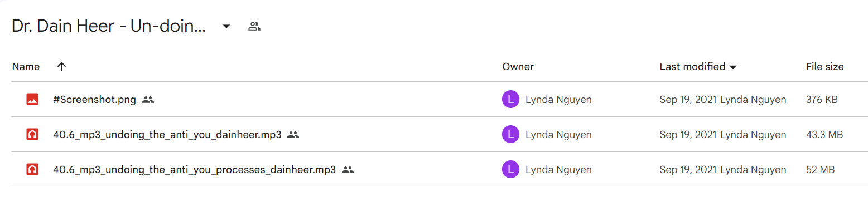Click the folder title Dr. Dain Heer
868x211 pixels.
(109, 27)
